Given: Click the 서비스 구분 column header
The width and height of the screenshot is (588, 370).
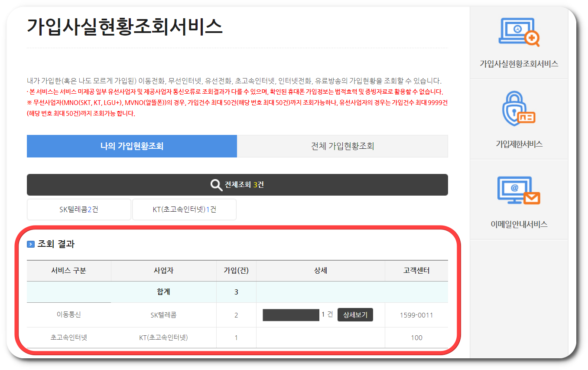Looking at the screenshot, I should point(69,271).
